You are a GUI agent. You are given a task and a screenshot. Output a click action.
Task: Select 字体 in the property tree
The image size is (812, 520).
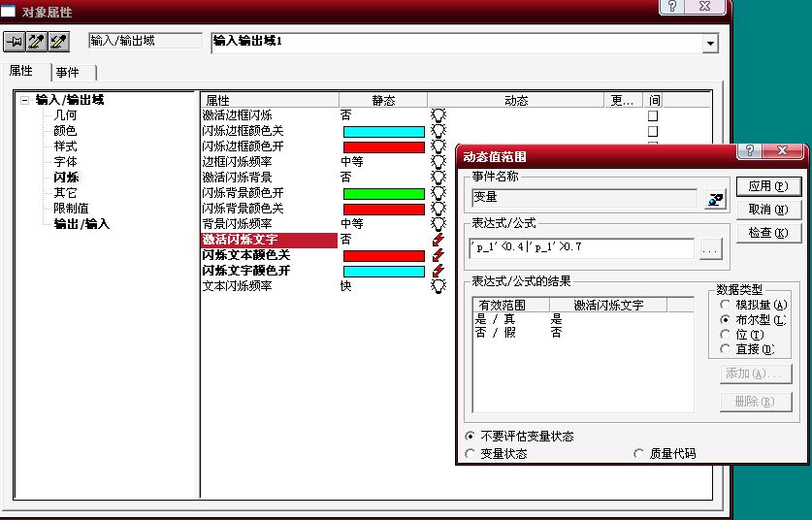[65, 162]
